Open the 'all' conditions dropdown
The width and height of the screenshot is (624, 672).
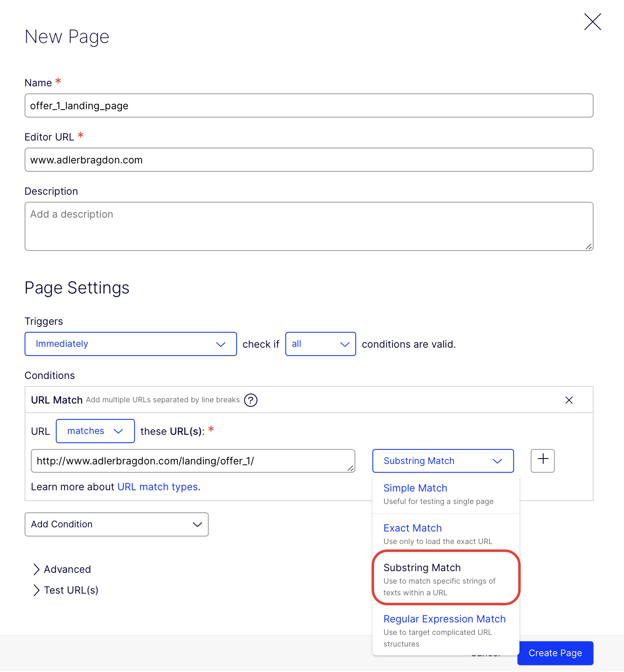pyautogui.click(x=320, y=344)
